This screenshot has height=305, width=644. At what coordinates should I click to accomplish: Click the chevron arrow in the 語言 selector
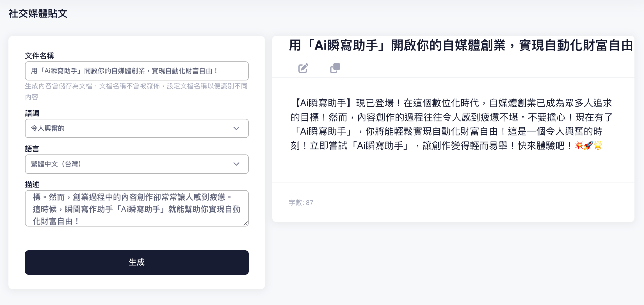236,164
